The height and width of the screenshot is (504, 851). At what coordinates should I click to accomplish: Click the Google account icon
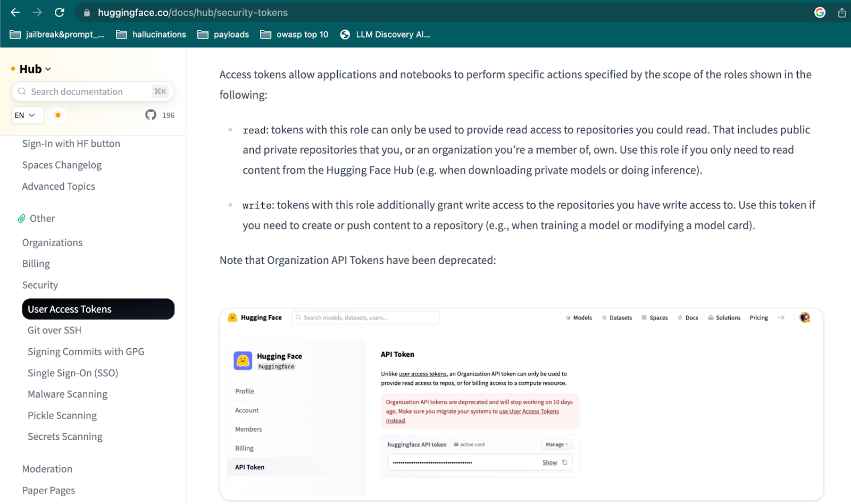point(820,12)
